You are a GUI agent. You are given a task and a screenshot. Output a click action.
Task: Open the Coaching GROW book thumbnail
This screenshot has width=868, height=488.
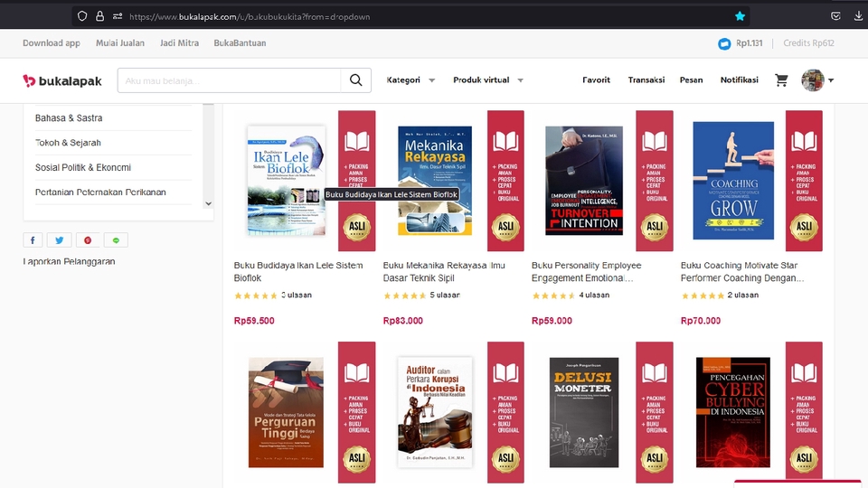(x=733, y=181)
